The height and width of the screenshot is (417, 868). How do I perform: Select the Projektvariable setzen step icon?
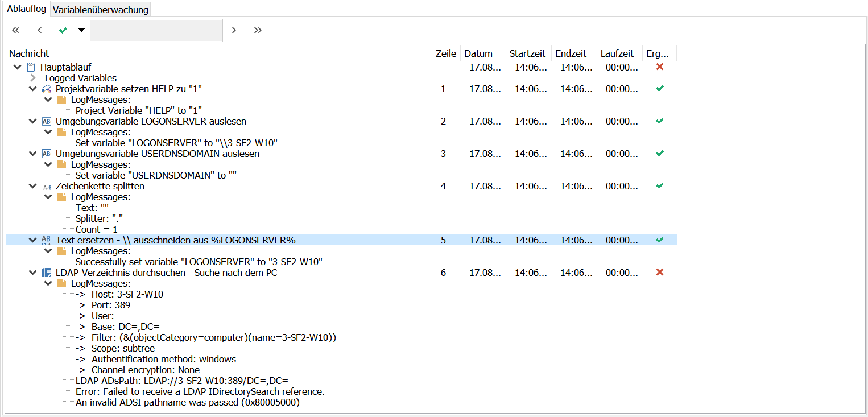point(46,89)
